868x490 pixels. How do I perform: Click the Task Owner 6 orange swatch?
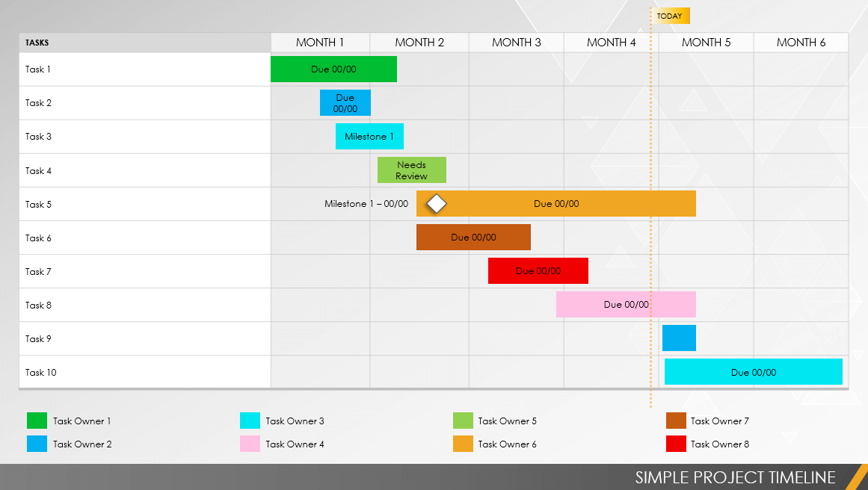pyautogui.click(x=463, y=444)
